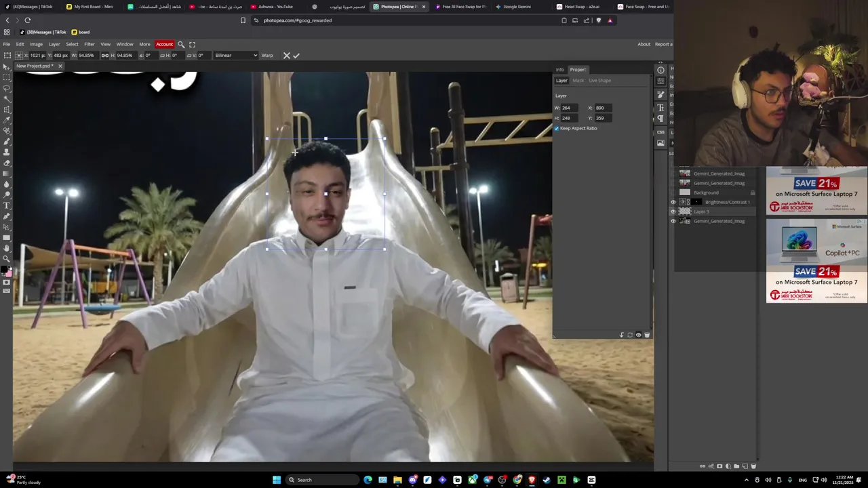Select the Clone Stamp tool
The width and height of the screenshot is (868, 488).
click(x=7, y=152)
